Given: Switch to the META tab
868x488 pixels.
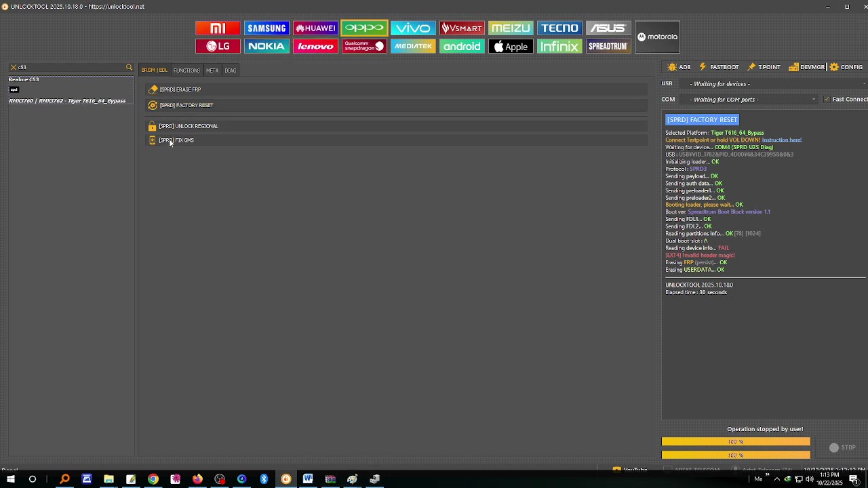Looking at the screenshot, I should pyautogui.click(x=212, y=70).
